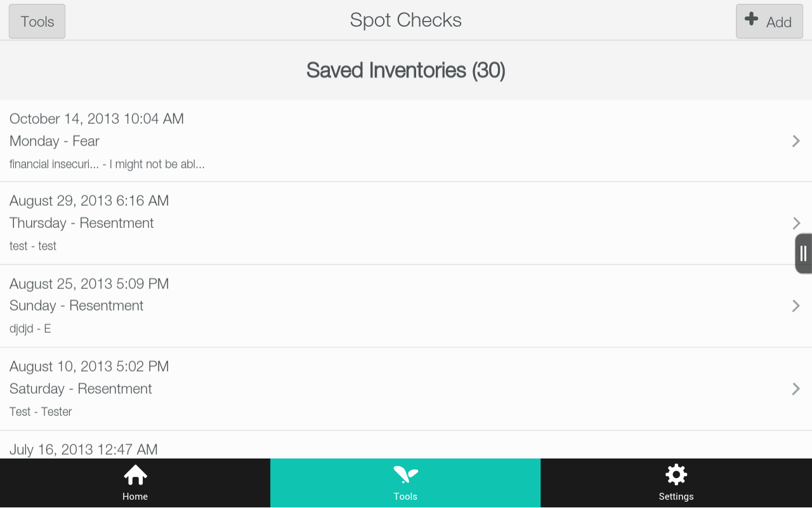Expand the Sunday - Resentment entry chevron
Viewport: 812px width, 508px height.
796,305
